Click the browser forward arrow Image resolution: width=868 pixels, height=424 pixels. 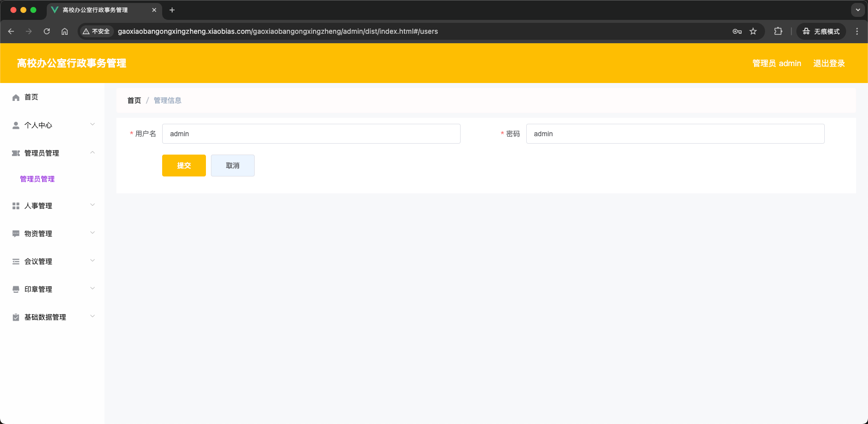pos(29,31)
